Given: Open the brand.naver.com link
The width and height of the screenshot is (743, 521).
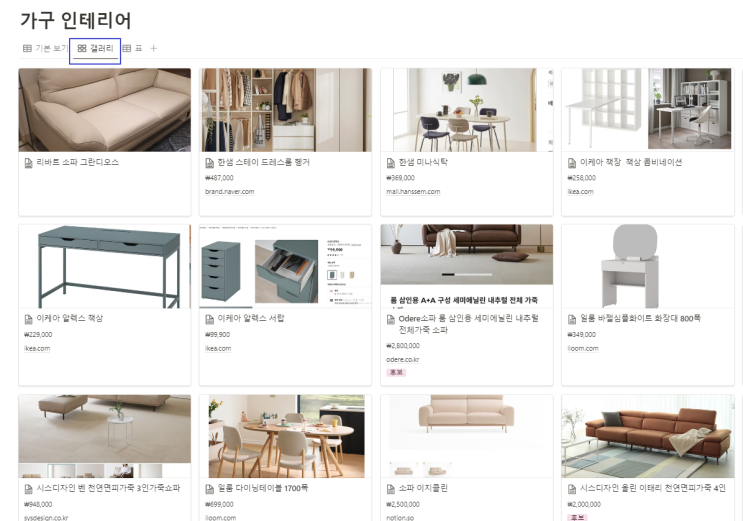Looking at the screenshot, I should pyautogui.click(x=229, y=192).
